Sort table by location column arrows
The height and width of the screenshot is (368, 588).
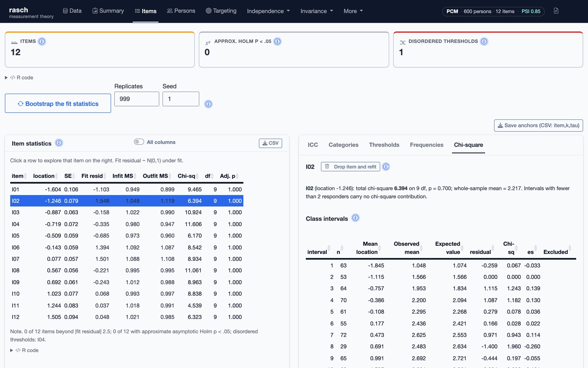point(56,176)
